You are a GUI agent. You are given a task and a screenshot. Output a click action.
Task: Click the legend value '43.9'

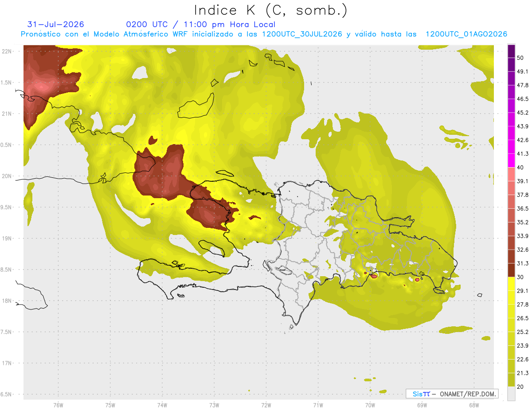(523, 126)
